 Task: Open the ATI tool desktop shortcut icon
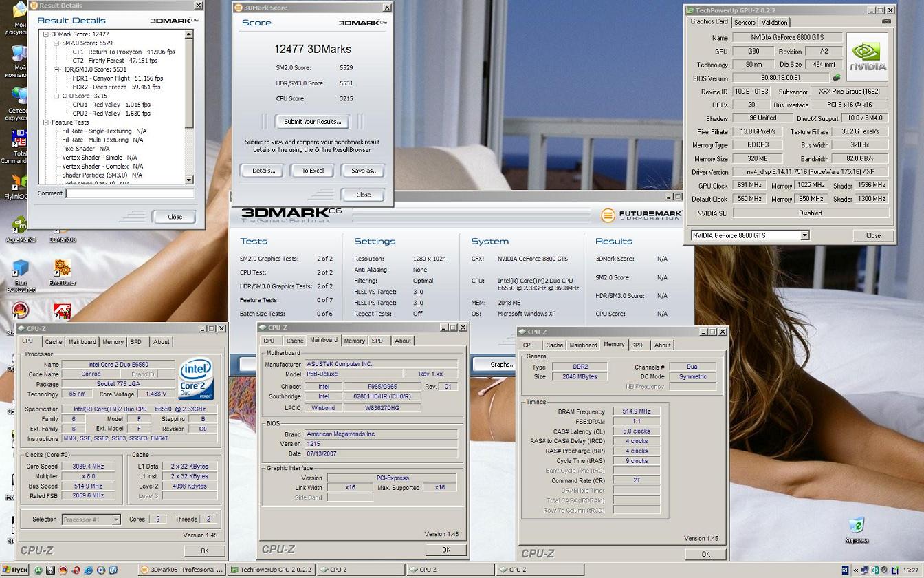[x=63, y=312]
